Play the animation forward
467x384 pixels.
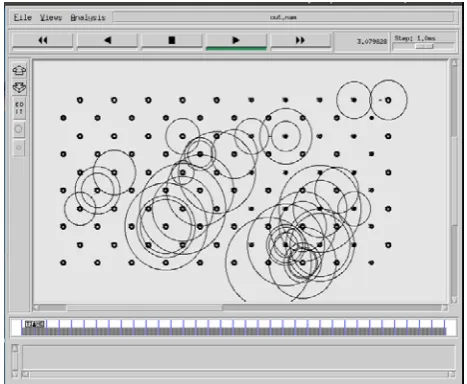[x=236, y=41]
